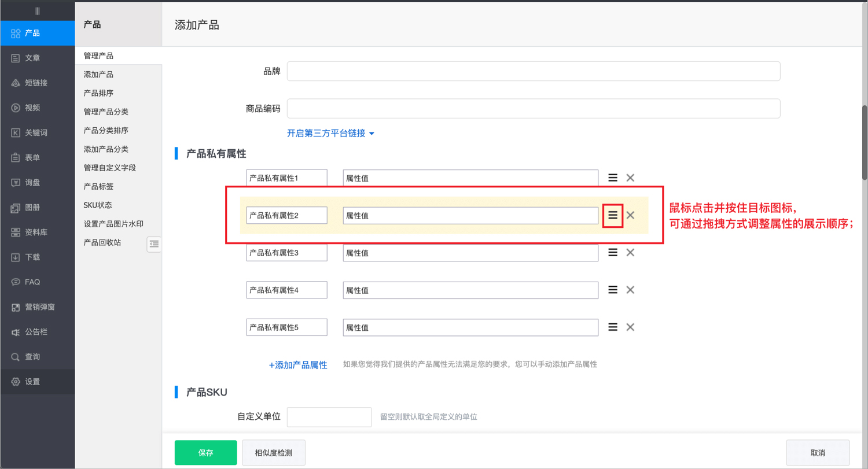Delete 产品私有属性1 row with X icon
Viewport: 868px width, 469px height.
(x=630, y=178)
